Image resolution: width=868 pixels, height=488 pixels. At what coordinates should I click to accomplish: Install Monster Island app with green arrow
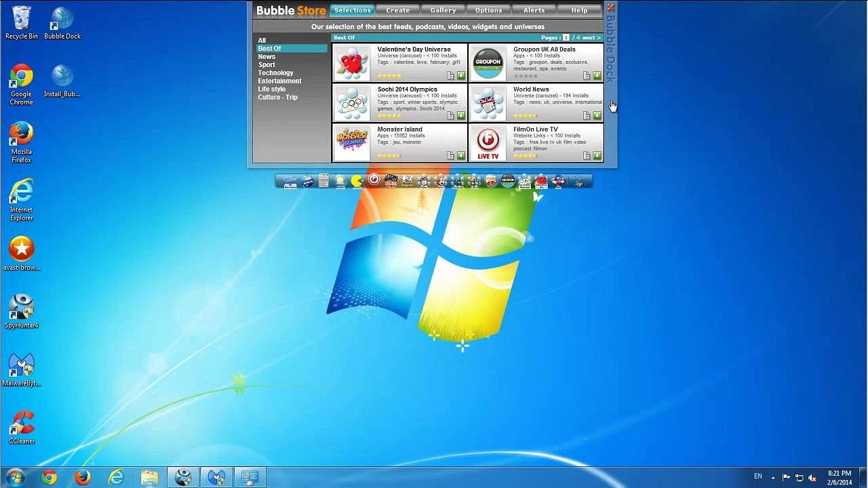coord(461,155)
